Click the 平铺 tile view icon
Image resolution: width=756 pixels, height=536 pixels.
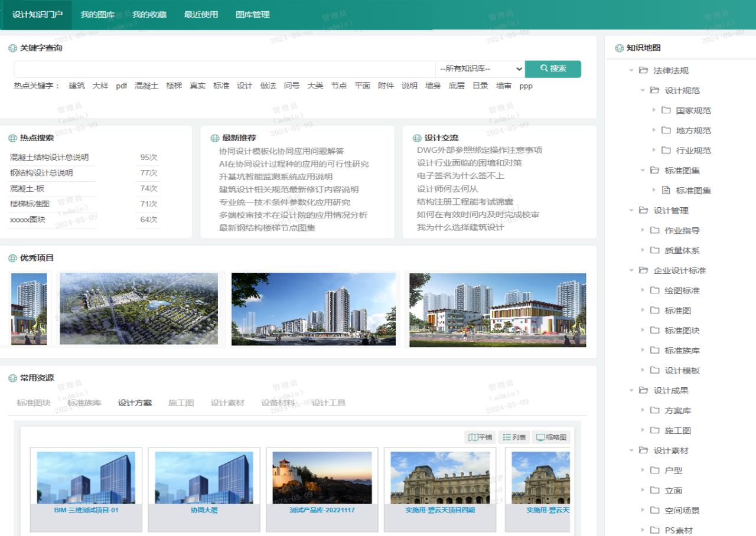point(472,437)
